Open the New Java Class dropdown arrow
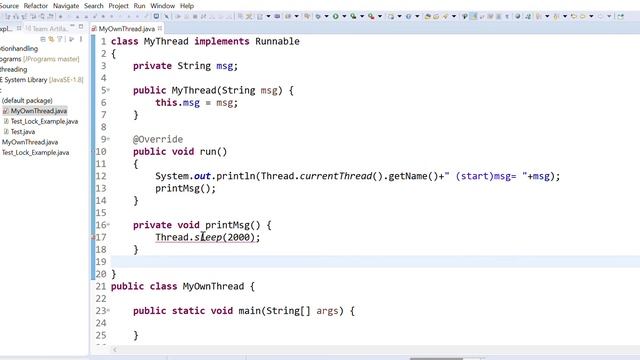Image resolution: width=640 pixels, height=360 pixels. coord(417,16)
